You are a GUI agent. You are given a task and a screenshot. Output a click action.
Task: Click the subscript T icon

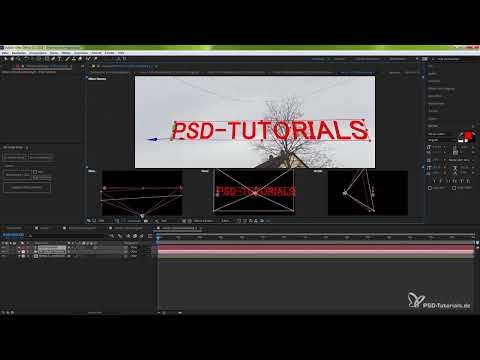pyautogui.click(x=468, y=181)
